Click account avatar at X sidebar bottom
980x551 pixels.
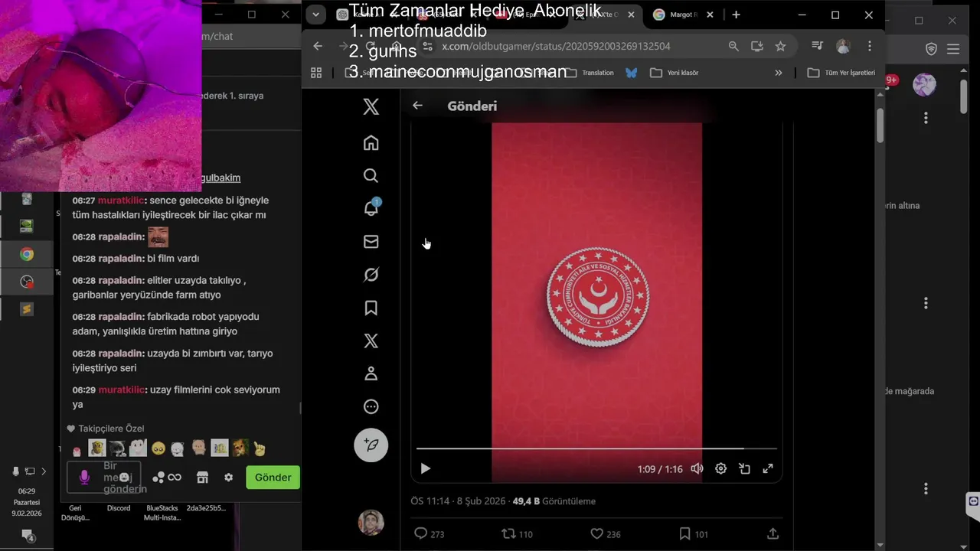[371, 523]
